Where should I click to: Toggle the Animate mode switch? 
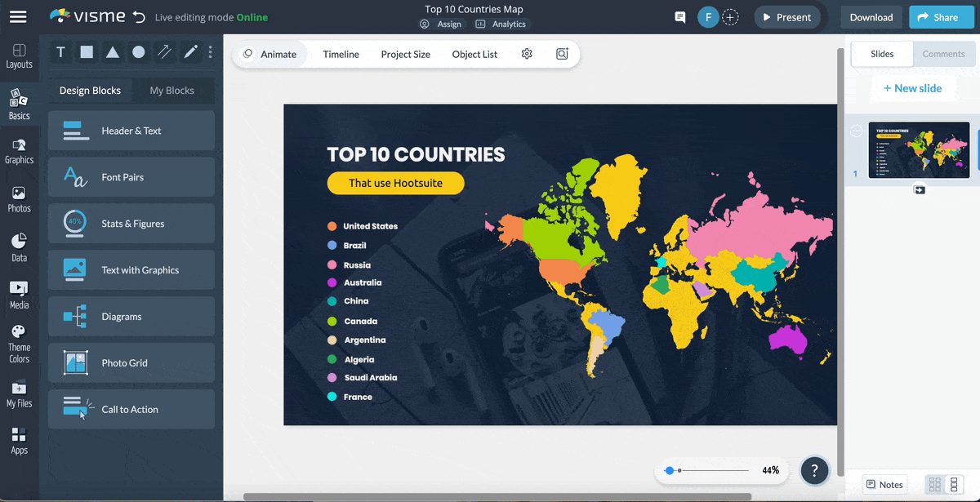247,54
